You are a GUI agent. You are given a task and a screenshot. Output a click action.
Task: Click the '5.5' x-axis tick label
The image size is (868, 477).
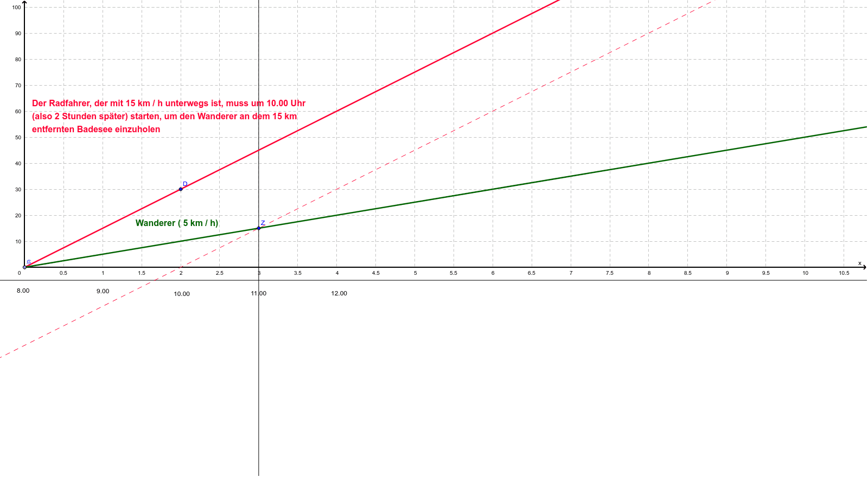point(454,273)
